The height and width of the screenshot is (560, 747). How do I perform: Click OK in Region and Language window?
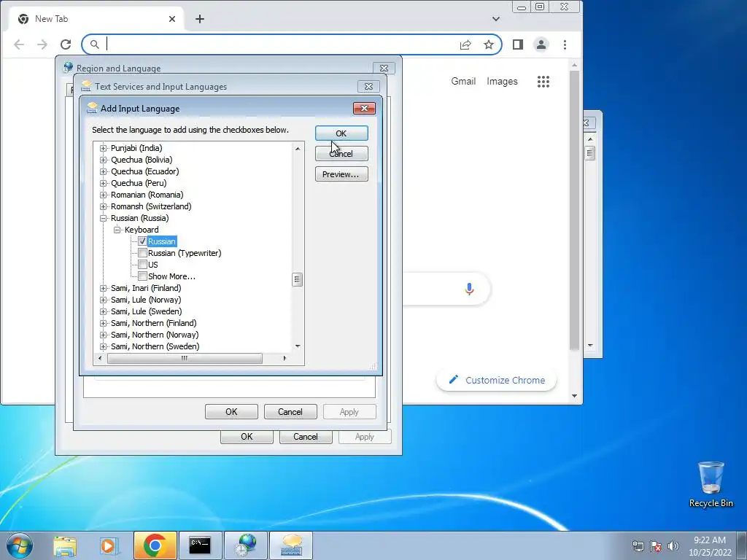click(x=247, y=437)
